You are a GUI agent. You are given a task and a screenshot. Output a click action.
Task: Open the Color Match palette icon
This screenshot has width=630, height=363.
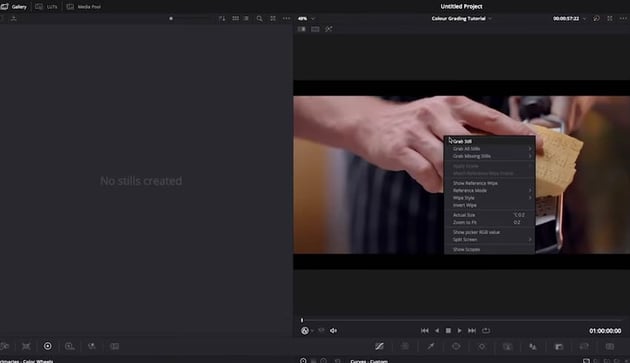(x=26, y=346)
